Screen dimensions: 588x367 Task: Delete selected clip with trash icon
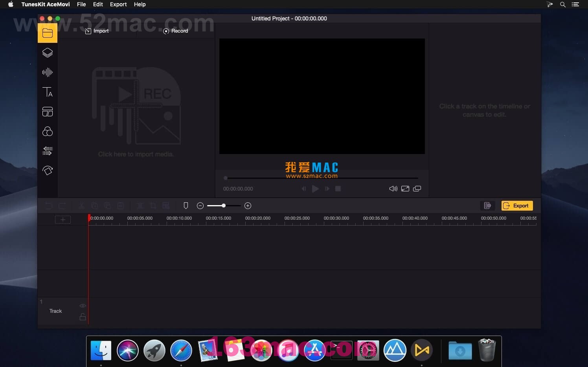pyautogui.click(x=121, y=206)
